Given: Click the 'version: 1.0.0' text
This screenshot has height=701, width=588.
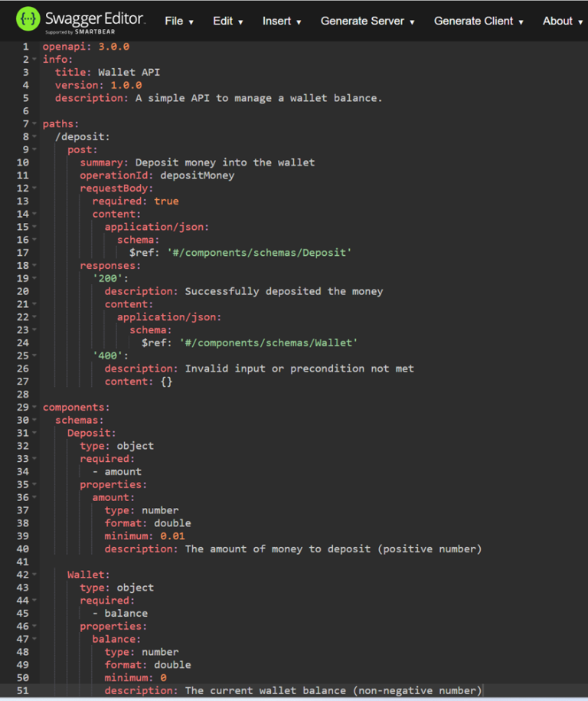Looking at the screenshot, I should 98,85.
